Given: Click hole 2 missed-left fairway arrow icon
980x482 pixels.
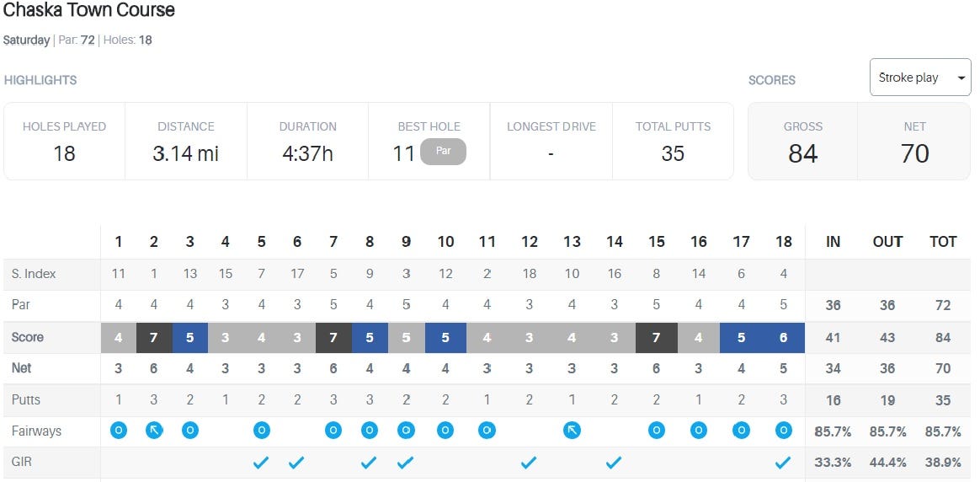Looking at the screenshot, I should 154,431.
